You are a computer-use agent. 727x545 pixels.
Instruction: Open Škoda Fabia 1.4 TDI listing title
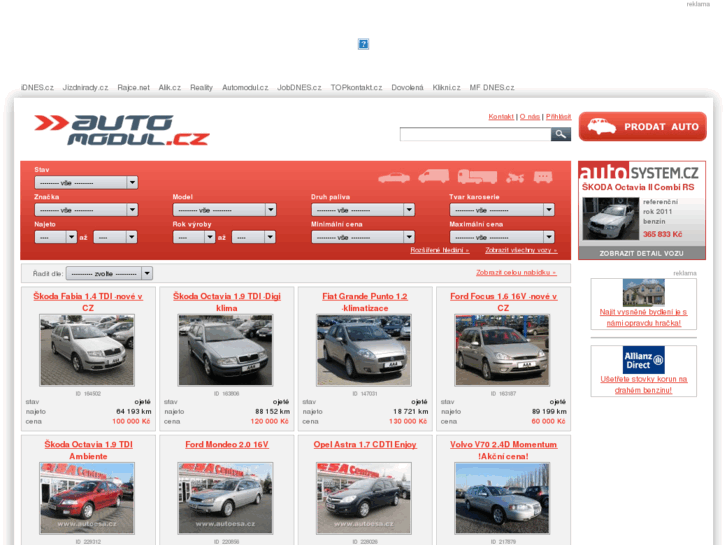pos(88,302)
